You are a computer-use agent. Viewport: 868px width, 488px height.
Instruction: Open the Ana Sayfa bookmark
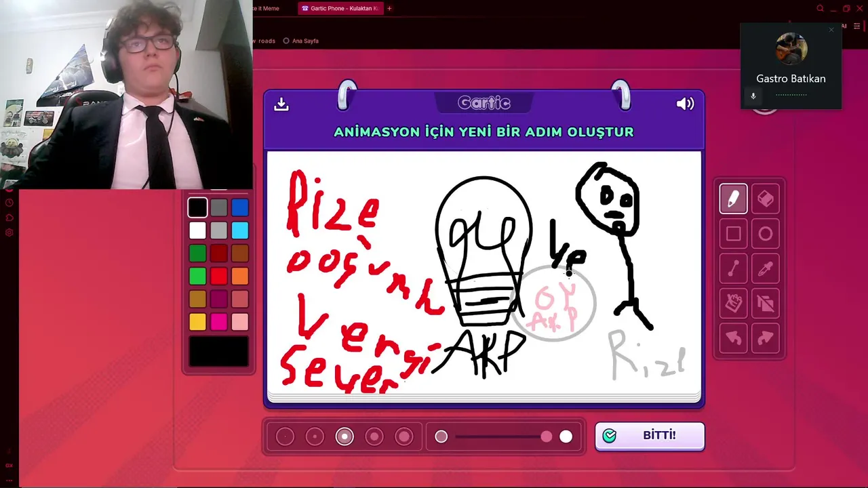(301, 41)
